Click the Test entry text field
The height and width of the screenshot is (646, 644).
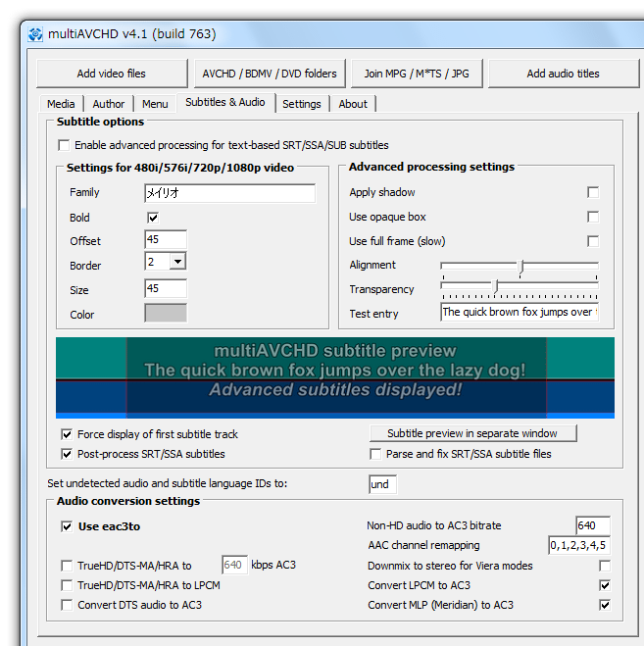click(520, 312)
